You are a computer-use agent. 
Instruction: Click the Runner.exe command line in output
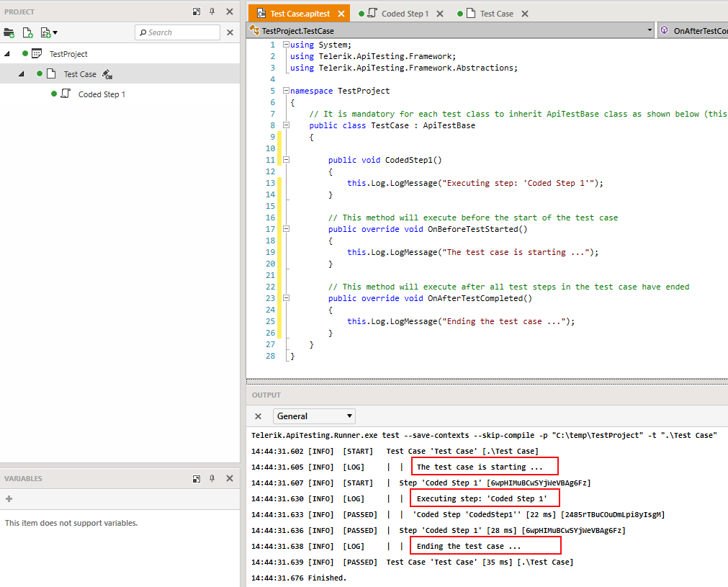coord(484,435)
